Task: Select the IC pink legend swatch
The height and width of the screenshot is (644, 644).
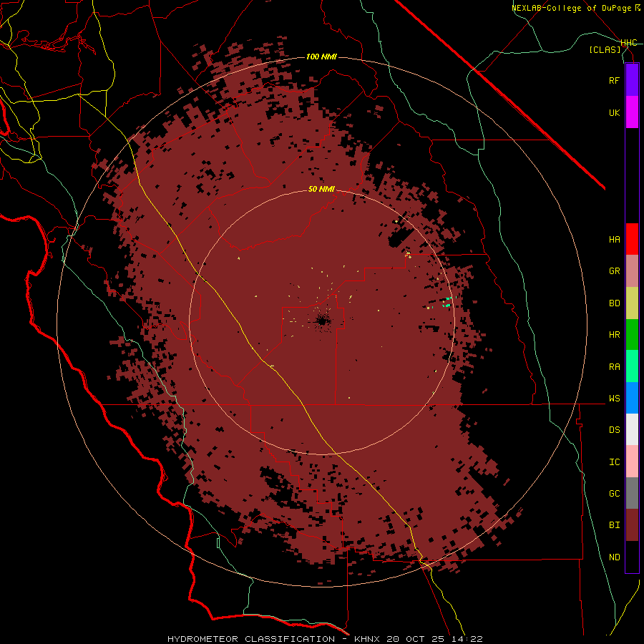Action: coord(632,462)
